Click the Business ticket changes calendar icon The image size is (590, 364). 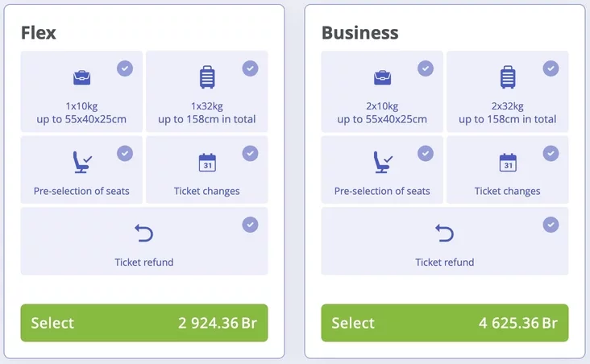[508, 162]
